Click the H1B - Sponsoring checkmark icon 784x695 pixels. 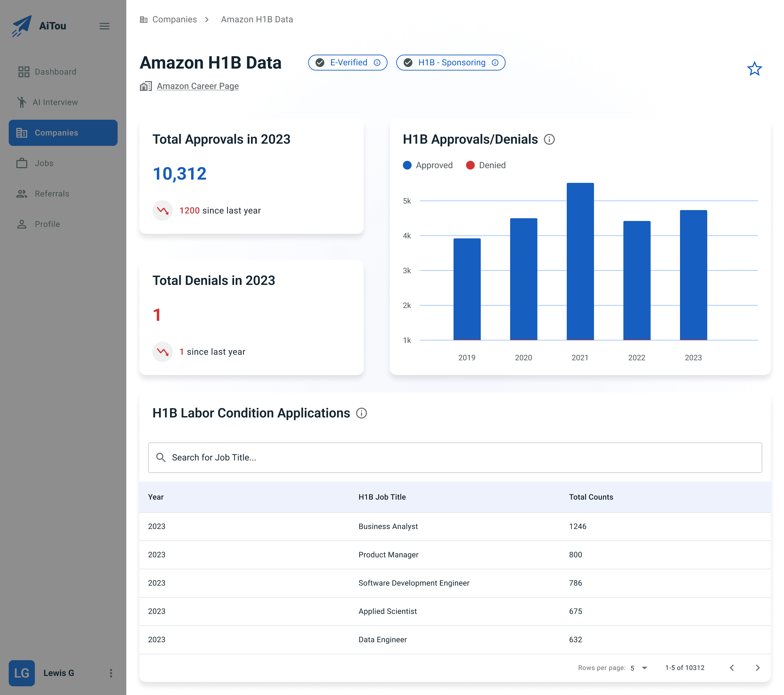408,63
